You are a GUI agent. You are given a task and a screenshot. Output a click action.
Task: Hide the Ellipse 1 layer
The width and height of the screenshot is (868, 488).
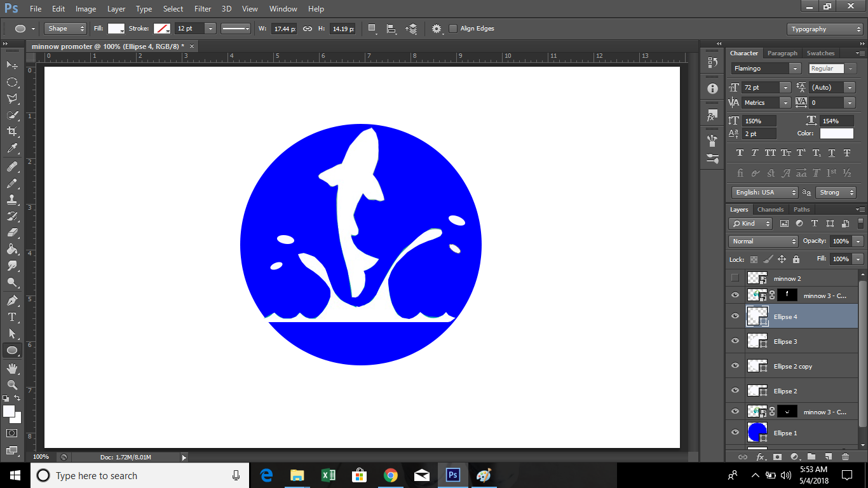735,433
